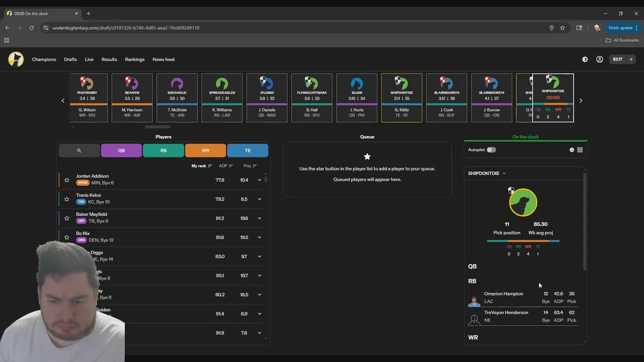Bookmark this page star icon
Image resolution: width=644 pixels, height=362 pixels.
[x=562, y=28]
